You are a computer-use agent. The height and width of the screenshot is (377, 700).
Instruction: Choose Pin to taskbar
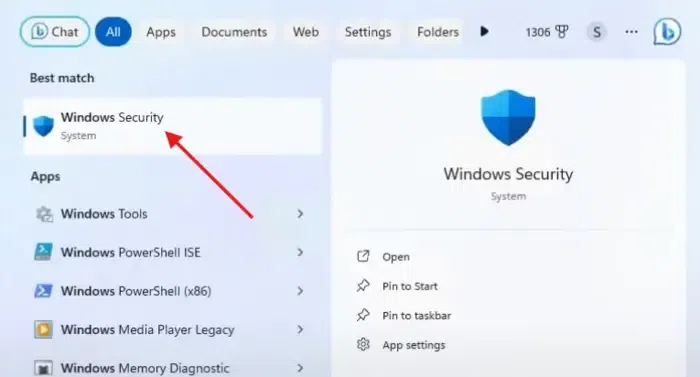tap(417, 316)
